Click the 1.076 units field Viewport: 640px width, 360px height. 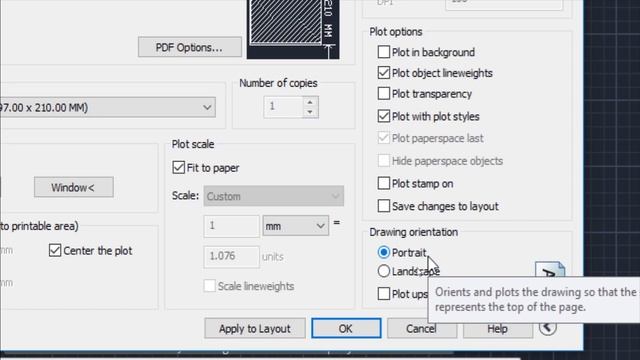[x=231, y=257]
